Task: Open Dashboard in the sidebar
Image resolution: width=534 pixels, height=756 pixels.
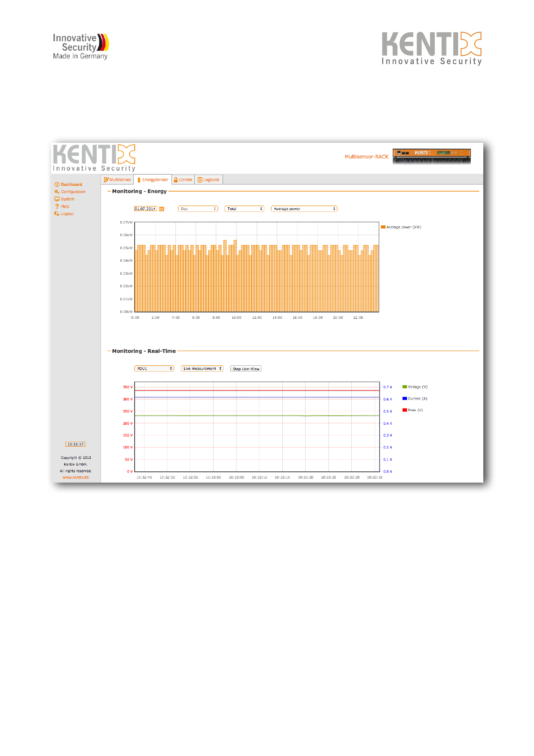Action: pyautogui.click(x=71, y=185)
